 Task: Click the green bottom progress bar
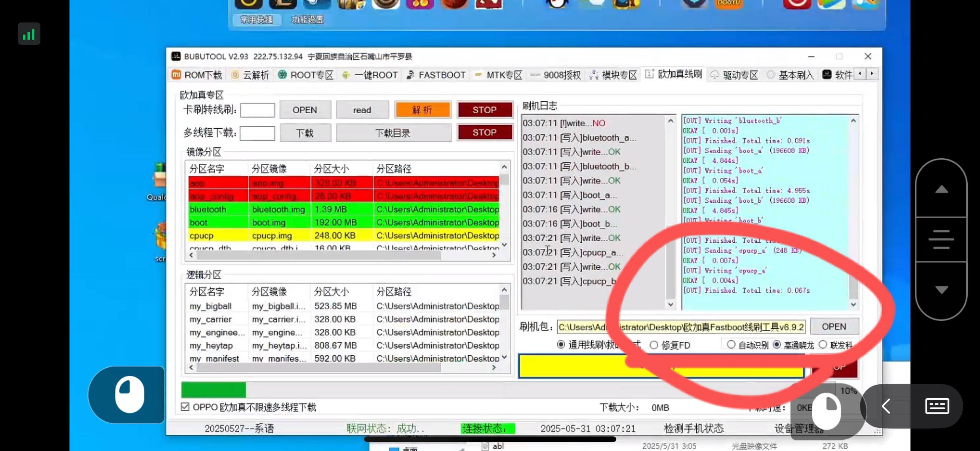(213, 390)
